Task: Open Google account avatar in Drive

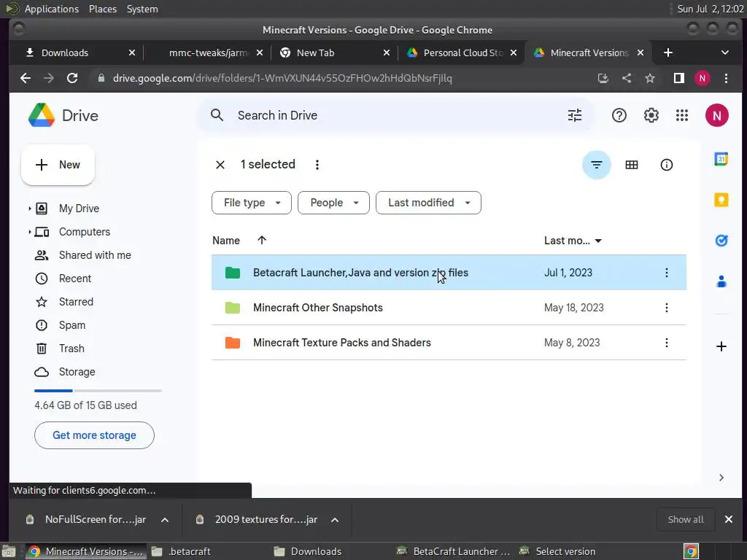Action: [x=716, y=115]
